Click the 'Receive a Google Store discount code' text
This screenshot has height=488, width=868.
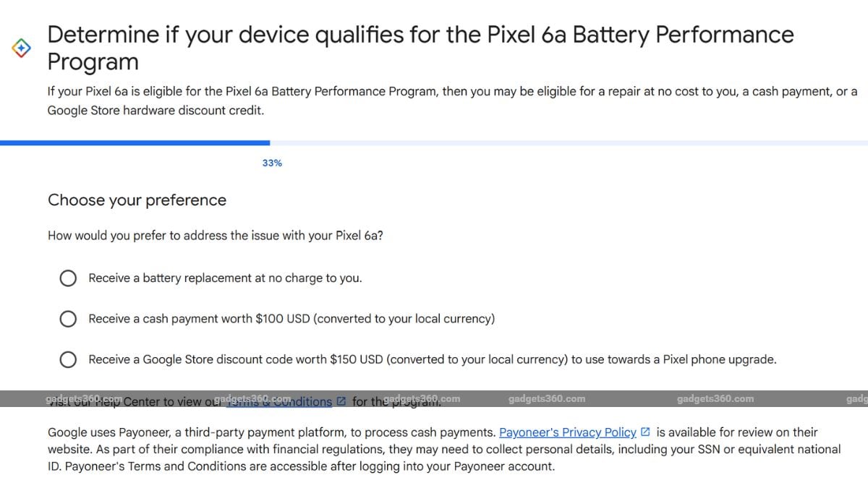pos(432,359)
